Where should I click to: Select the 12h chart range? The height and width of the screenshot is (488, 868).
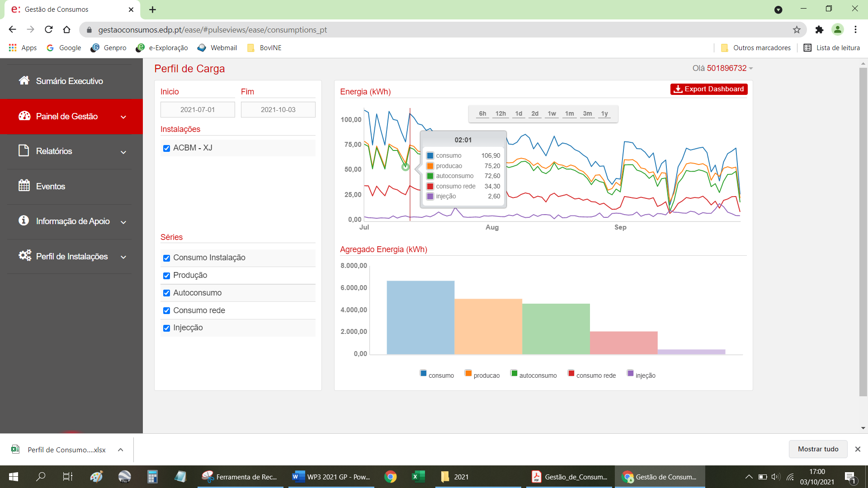(x=500, y=114)
